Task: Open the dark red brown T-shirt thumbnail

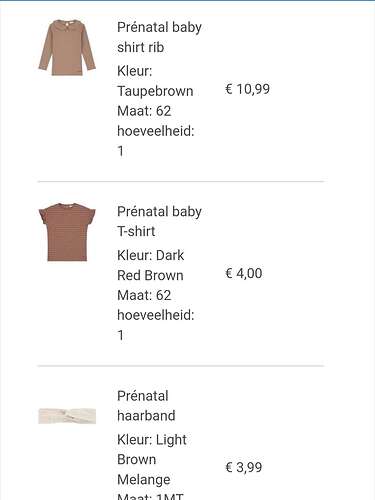Action: pos(67,232)
